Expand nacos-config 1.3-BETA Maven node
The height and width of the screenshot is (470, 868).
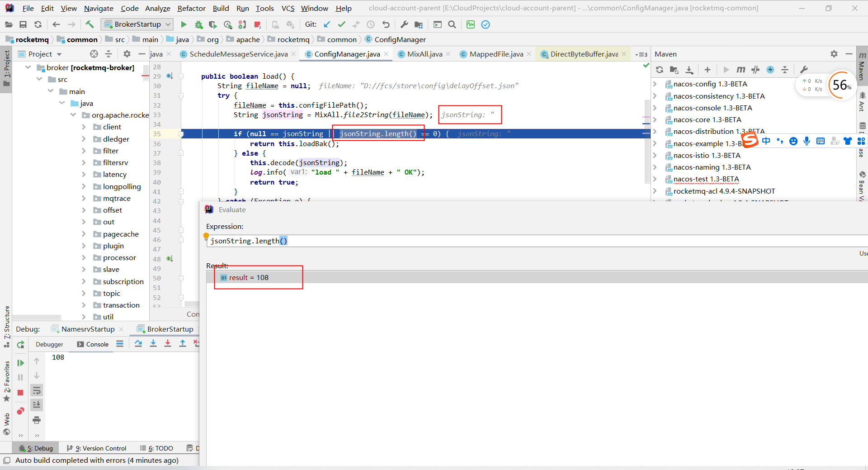pos(655,84)
